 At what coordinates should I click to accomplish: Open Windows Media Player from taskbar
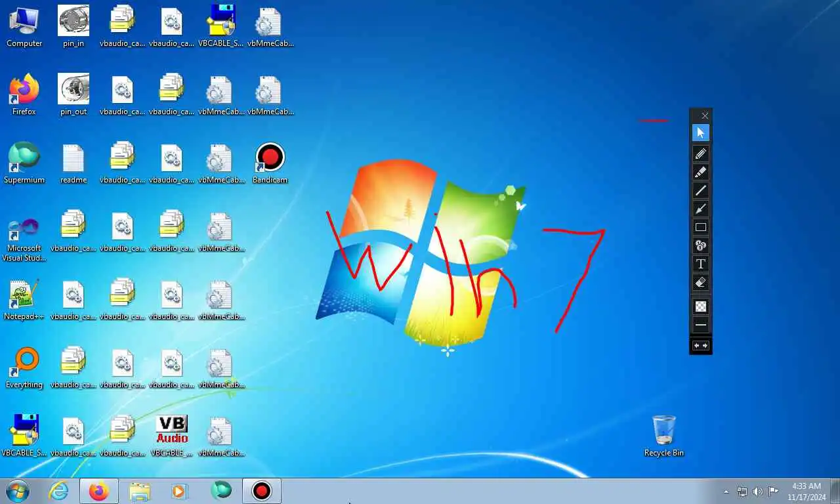[179, 491]
